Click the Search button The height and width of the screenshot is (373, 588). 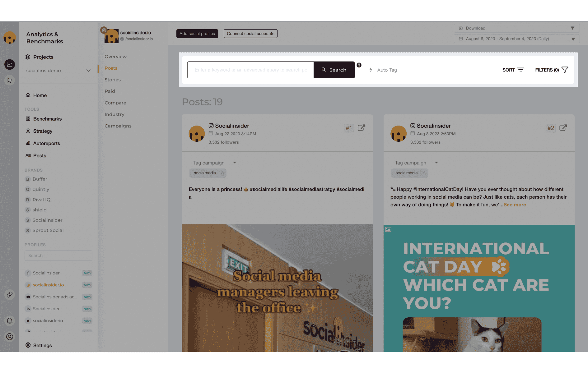(334, 70)
